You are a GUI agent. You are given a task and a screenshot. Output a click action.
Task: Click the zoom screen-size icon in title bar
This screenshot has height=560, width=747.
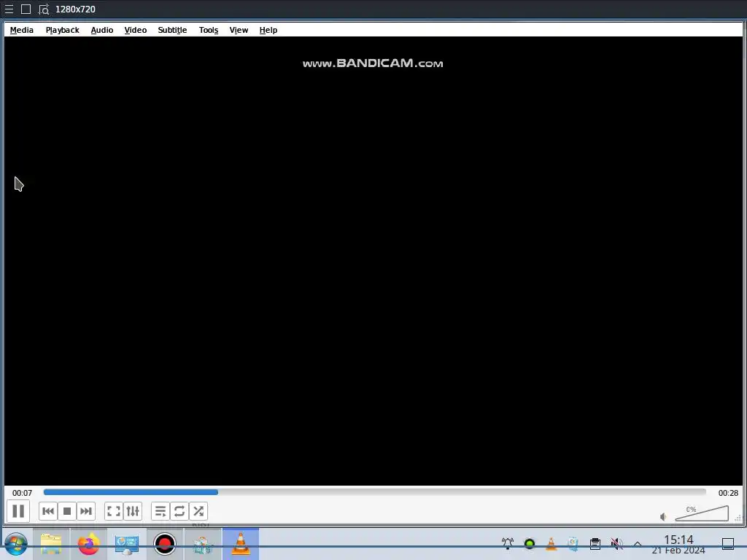pyautogui.click(x=44, y=9)
